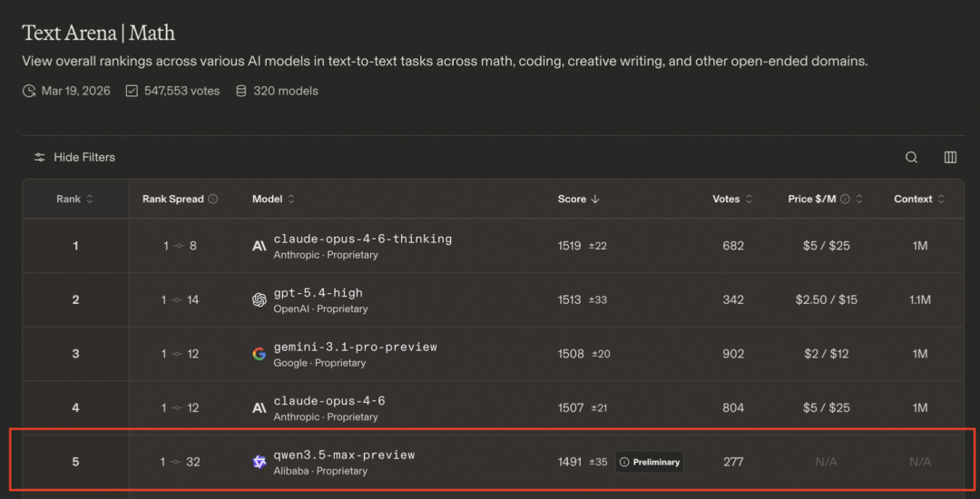Click the Text Arena | Math heading
Image resolution: width=980 pixels, height=499 pixels.
[98, 33]
